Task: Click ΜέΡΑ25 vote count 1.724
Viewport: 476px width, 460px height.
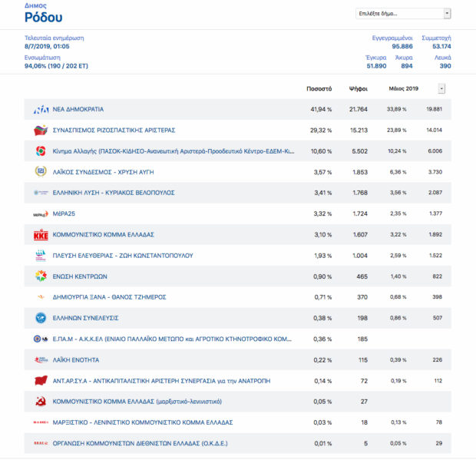Action: click(360, 213)
